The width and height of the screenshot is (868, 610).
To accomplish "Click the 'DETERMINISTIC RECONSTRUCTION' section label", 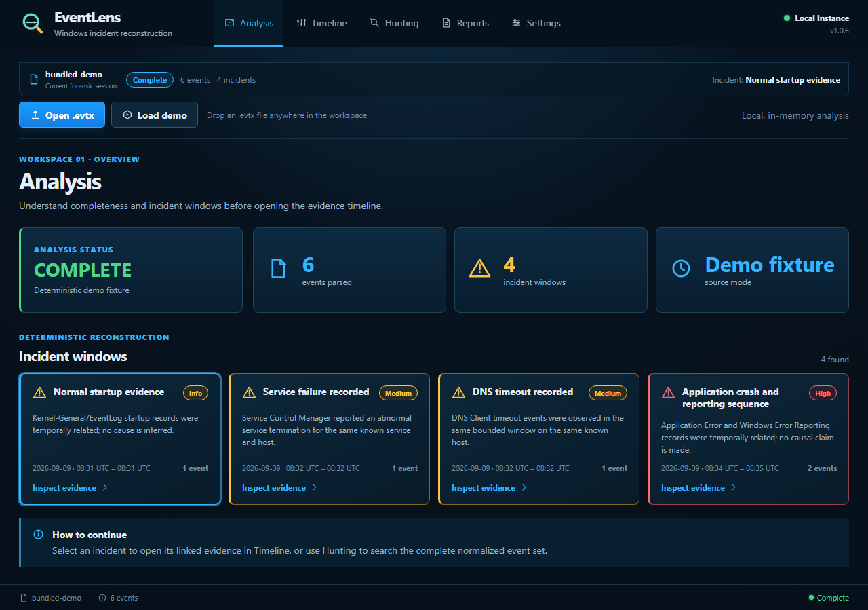I will (x=94, y=337).
